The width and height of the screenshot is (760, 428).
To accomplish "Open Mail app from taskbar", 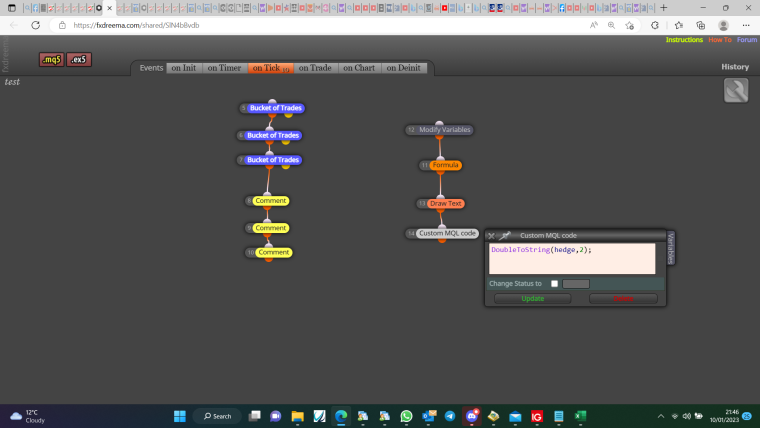I will pos(515,416).
